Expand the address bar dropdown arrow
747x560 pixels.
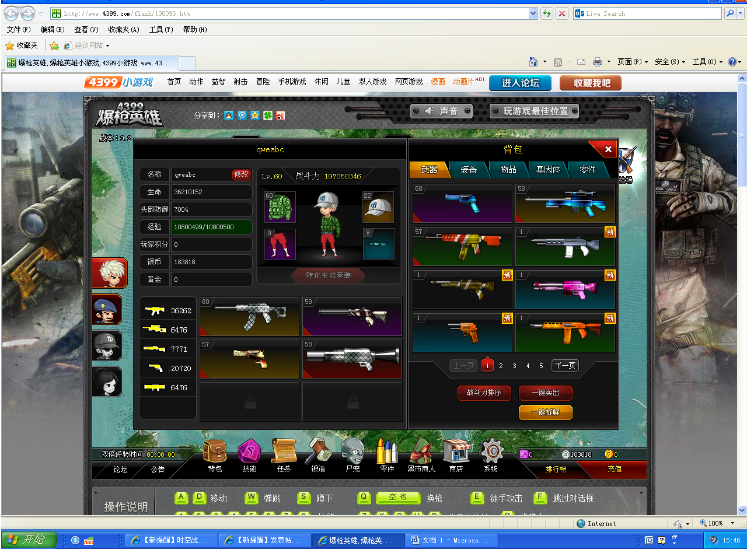click(x=533, y=13)
